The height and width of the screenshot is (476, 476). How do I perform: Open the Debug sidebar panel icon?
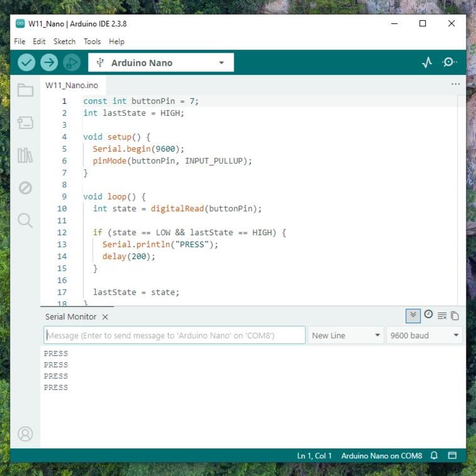point(25,187)
